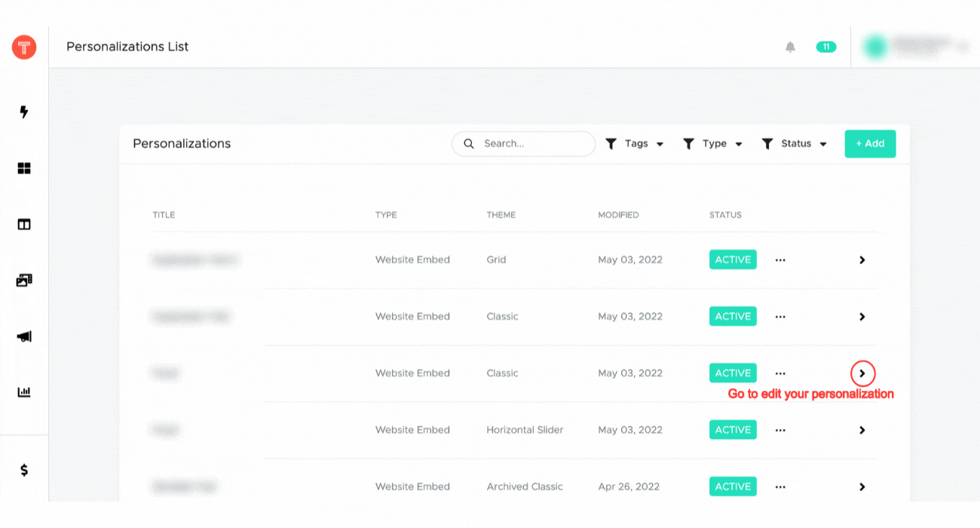Click ACTIVE badge in Archived Classic row
Viewport: 980px width, 528px height.
pos(733,487)
